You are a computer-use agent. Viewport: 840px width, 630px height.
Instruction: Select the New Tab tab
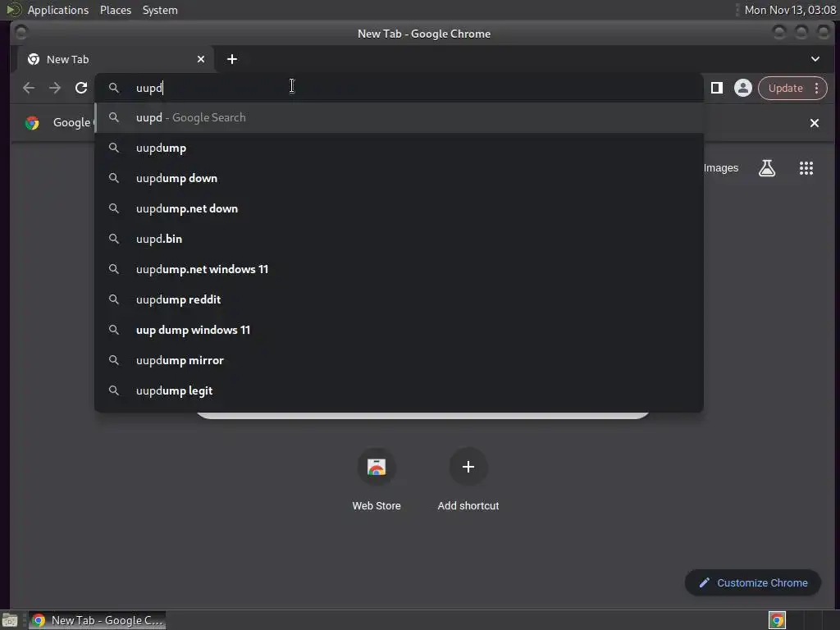(115, 59)
